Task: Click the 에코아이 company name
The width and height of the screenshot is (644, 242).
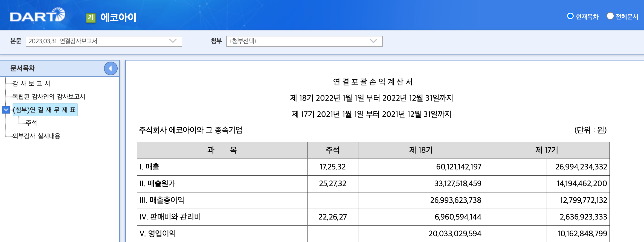Action: point(118,17)
